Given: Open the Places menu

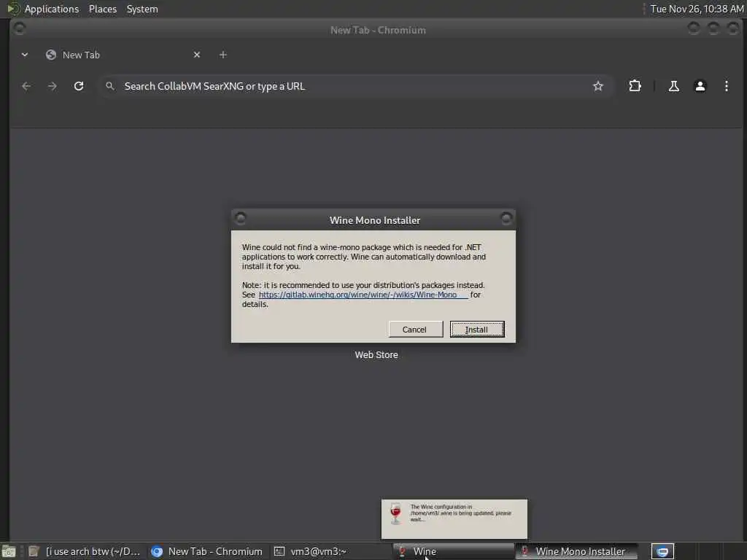Looking at the screenshot, I should (x=103, y=9).
